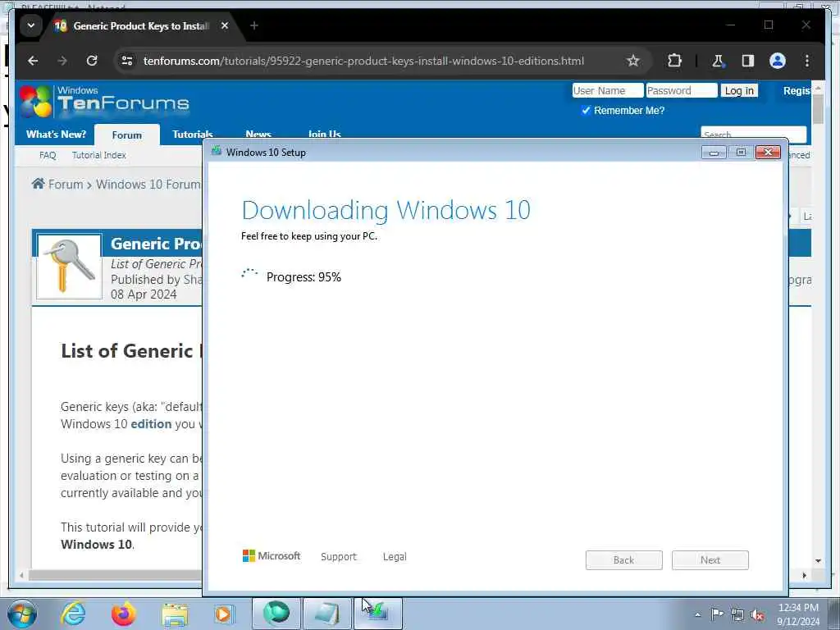Open the Chrome profile avatar

pos(778,61)
